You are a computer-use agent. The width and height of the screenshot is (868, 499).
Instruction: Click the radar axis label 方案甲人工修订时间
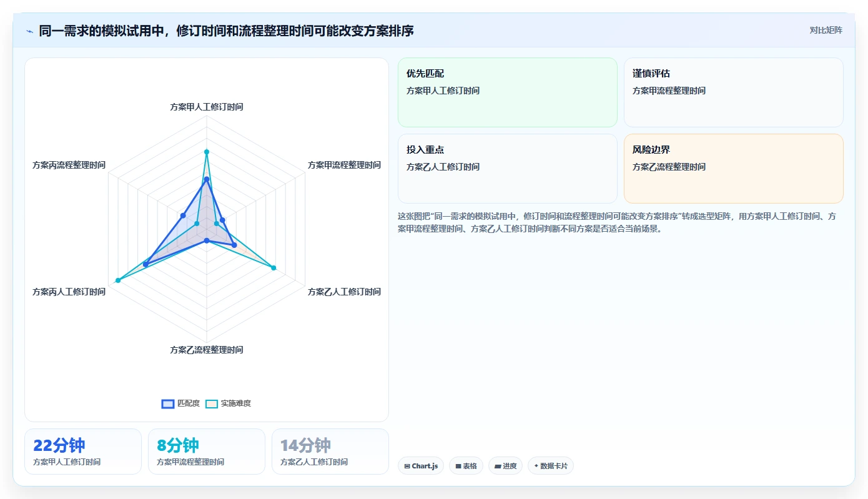click(x=207, y=107)
